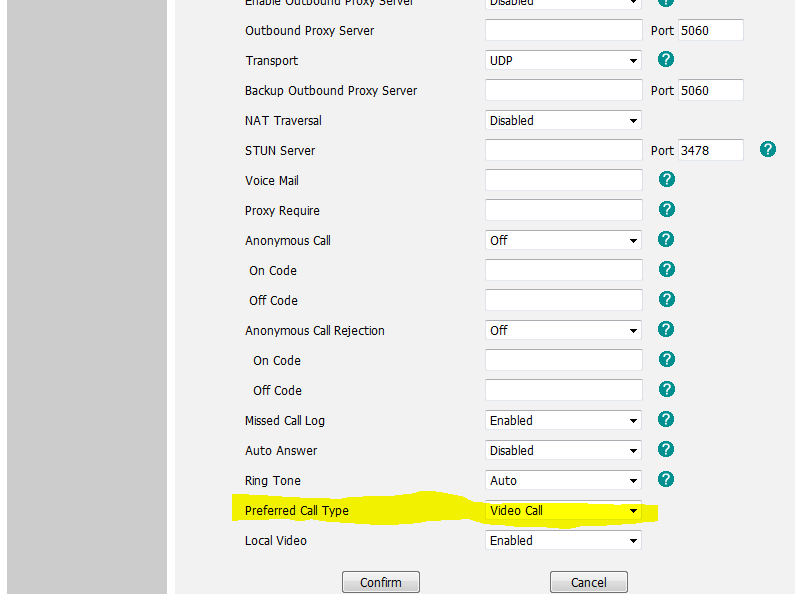This screenshot has height=601, width=802.
Task: Change the Local Video dropdown
Action: click(x=563, y=541)
